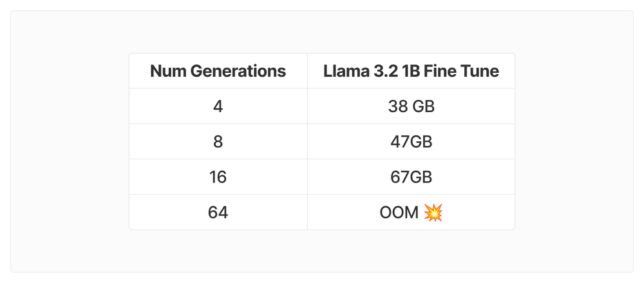Screen dimensions: 644x283
Task: Select the Num Generations column header
Action: [218, 71]
